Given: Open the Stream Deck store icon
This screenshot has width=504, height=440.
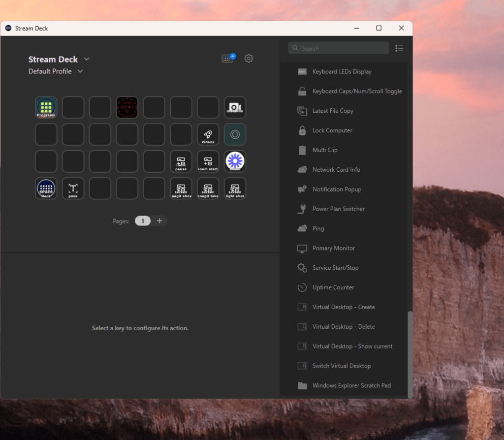Looking at the screenshot, I should 228,58.
